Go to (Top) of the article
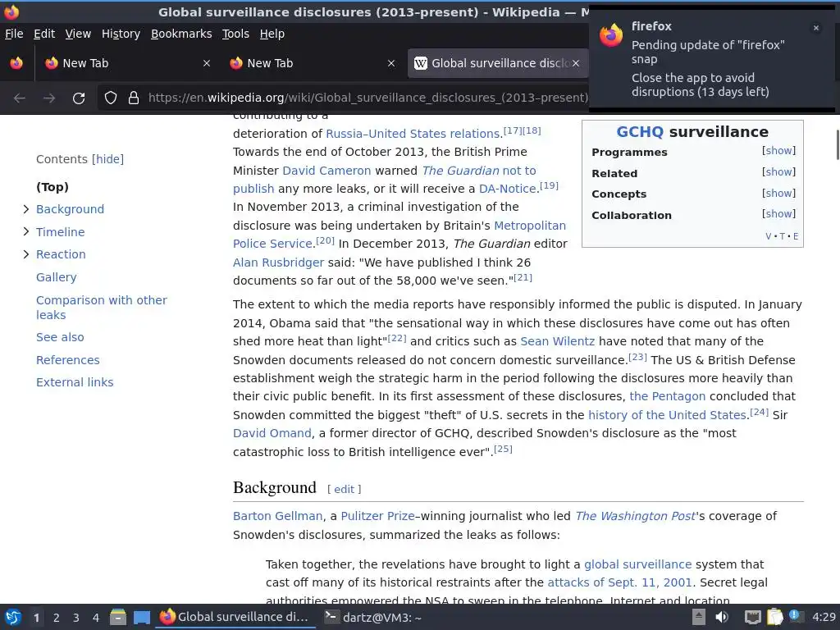 point(52,187)
